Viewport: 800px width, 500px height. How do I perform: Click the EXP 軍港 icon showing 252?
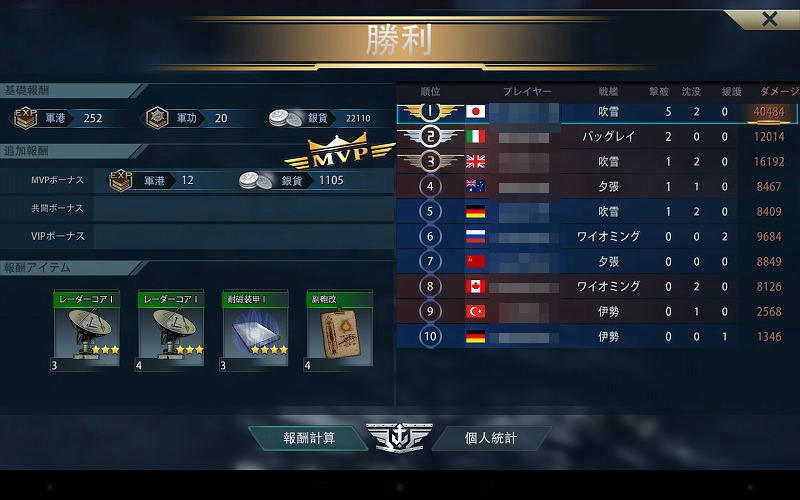tap(25, 118)
